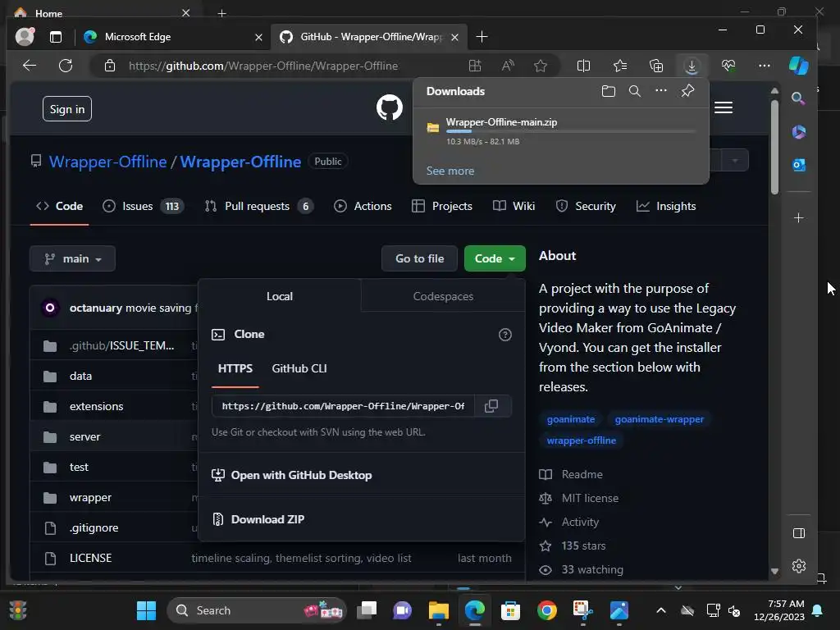Viewport: 840px width, 630px height.
Task: Click the 135 stars link
Action: point(583,546)
